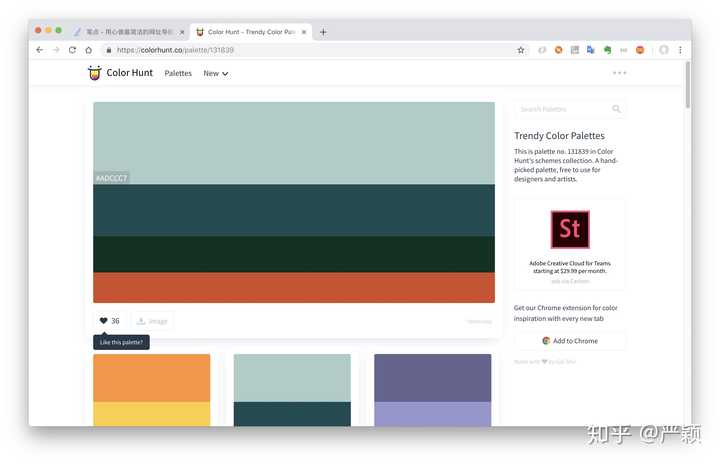
Task: Click the browser reload icon
Action: 72,50
